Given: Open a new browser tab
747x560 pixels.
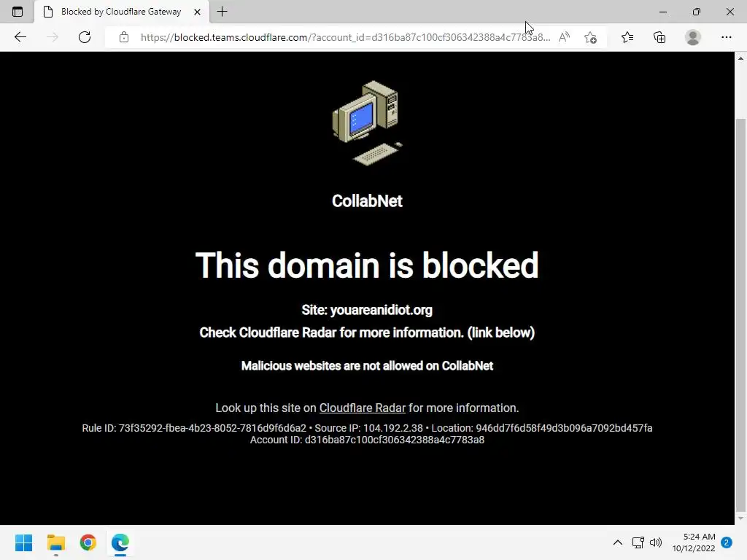Looking at the screenshot, I should (222, 12).
